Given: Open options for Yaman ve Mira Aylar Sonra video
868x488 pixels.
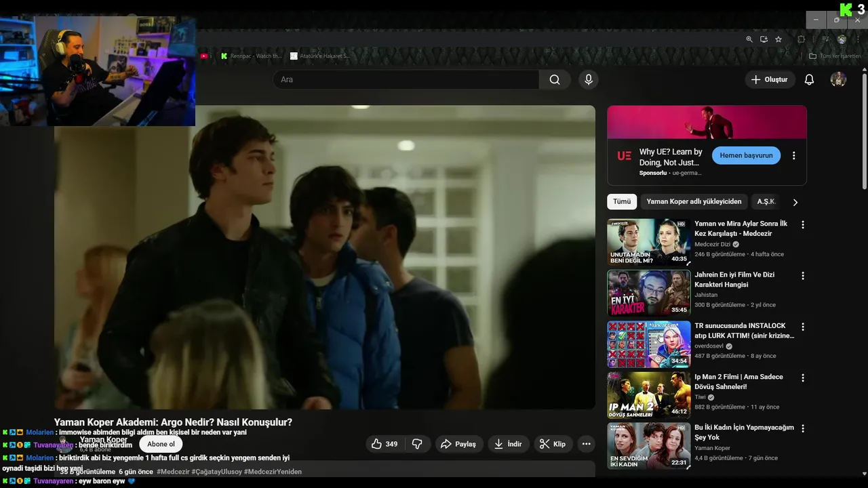Looking at the screenshot, I should pyautogui.click(x=803, y=224).
